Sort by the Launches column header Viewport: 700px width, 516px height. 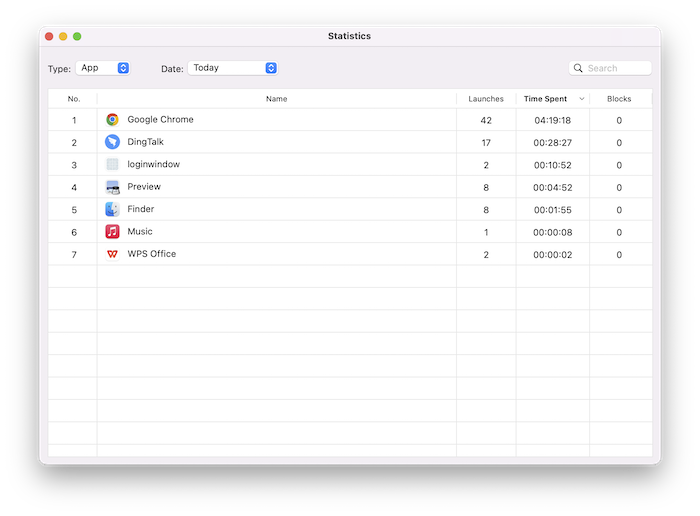pos(486,99)
